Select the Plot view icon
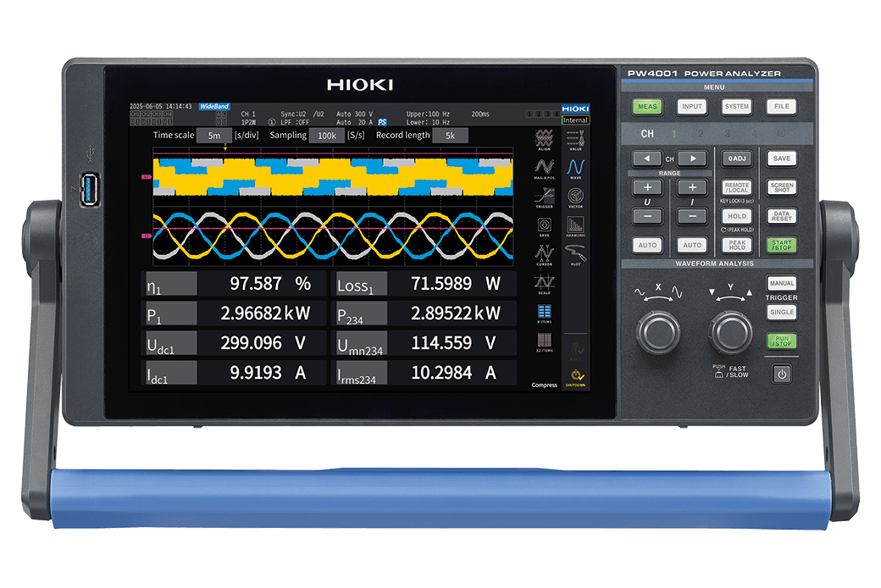The height and width of the screenshot is (588, 881). (576, 255)
